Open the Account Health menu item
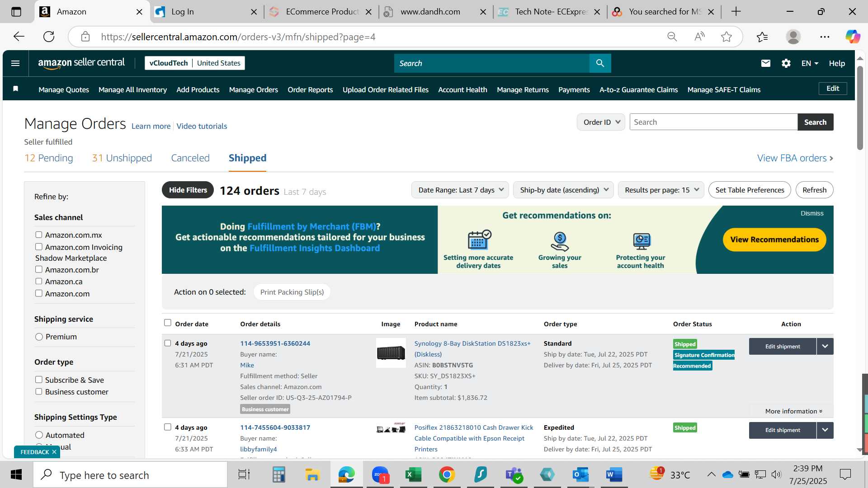This screenshot has width=868, height=488. coord(462,89)
